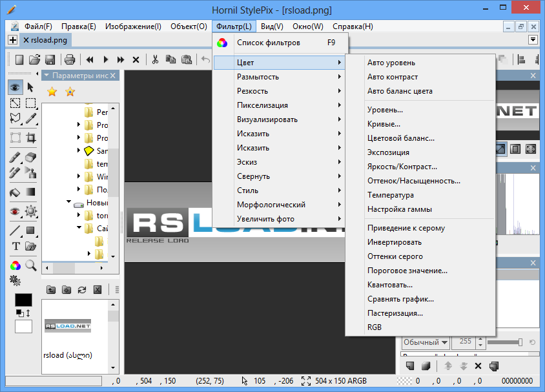Collapse the Новый drive tree node

(x=69, y=203)
